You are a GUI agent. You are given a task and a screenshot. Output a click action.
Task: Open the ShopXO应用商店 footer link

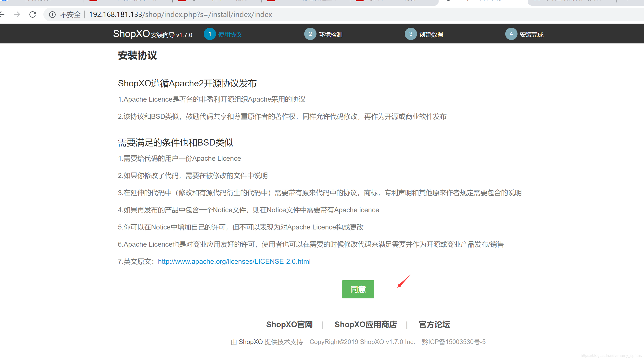coord(366,324)
